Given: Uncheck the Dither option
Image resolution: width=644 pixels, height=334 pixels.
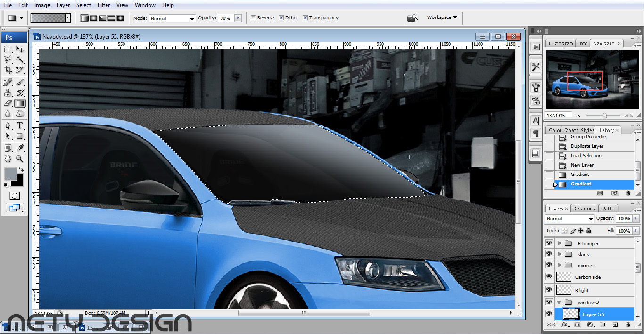Looking at the screenshot, I should [281, 18].
